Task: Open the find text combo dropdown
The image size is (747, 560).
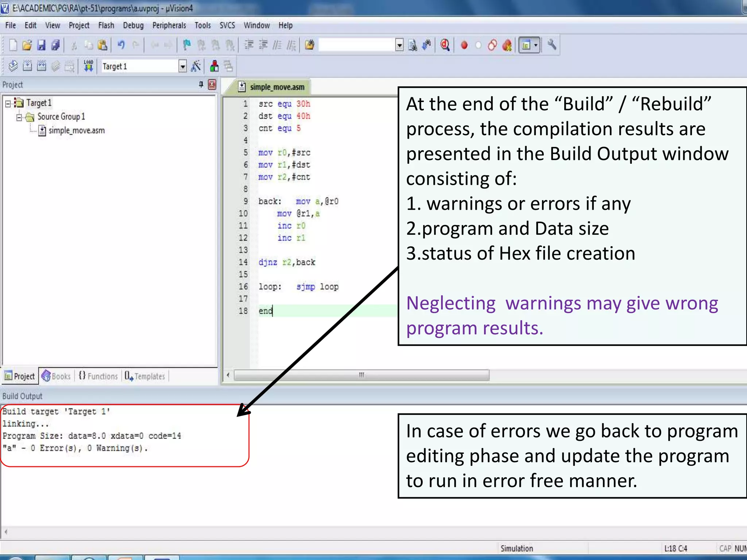Action: pos(399,45)
